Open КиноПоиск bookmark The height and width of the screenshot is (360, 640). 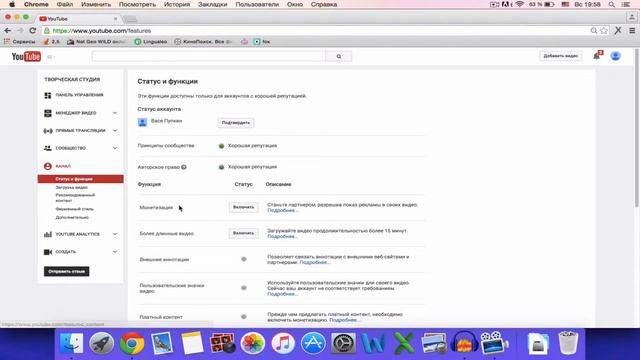(x=204, y=42)
